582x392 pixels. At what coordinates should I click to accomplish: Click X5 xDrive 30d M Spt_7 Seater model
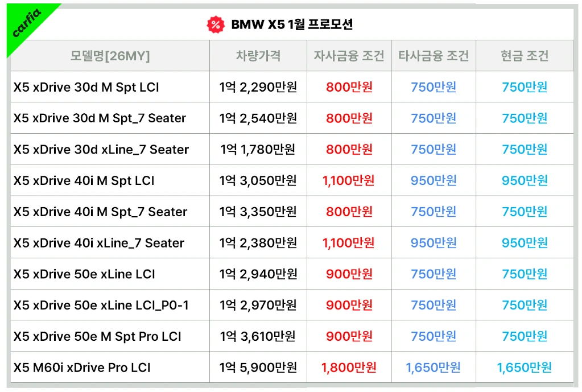[x=100, y=118]
